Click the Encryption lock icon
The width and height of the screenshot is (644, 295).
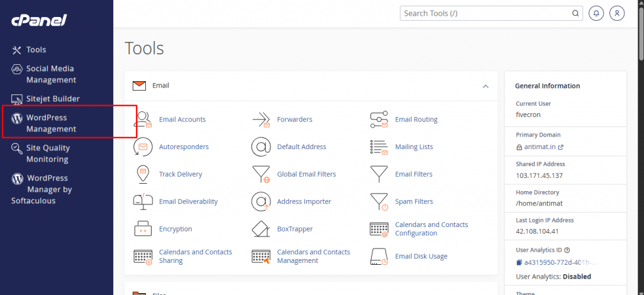143,229
